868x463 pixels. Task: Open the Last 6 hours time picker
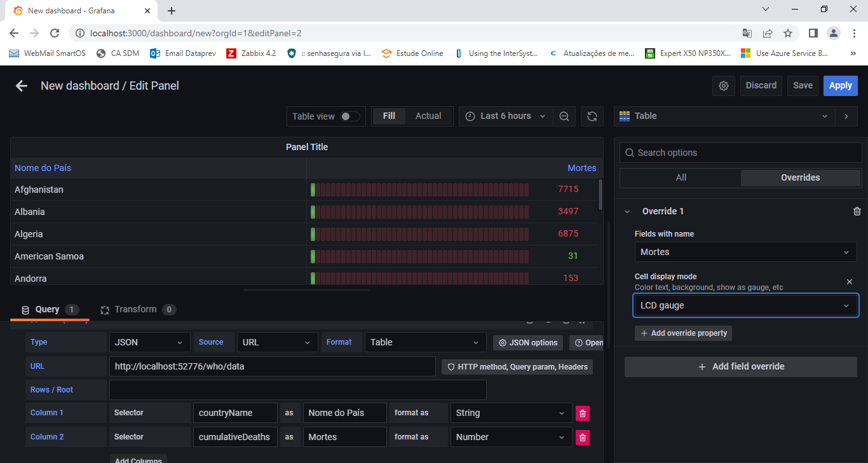click(506, 116)
